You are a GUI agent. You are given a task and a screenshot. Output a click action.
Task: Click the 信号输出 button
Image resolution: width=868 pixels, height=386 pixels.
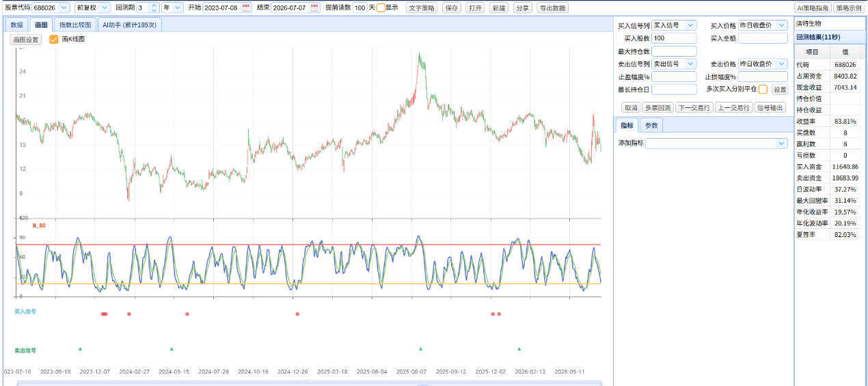770,107
